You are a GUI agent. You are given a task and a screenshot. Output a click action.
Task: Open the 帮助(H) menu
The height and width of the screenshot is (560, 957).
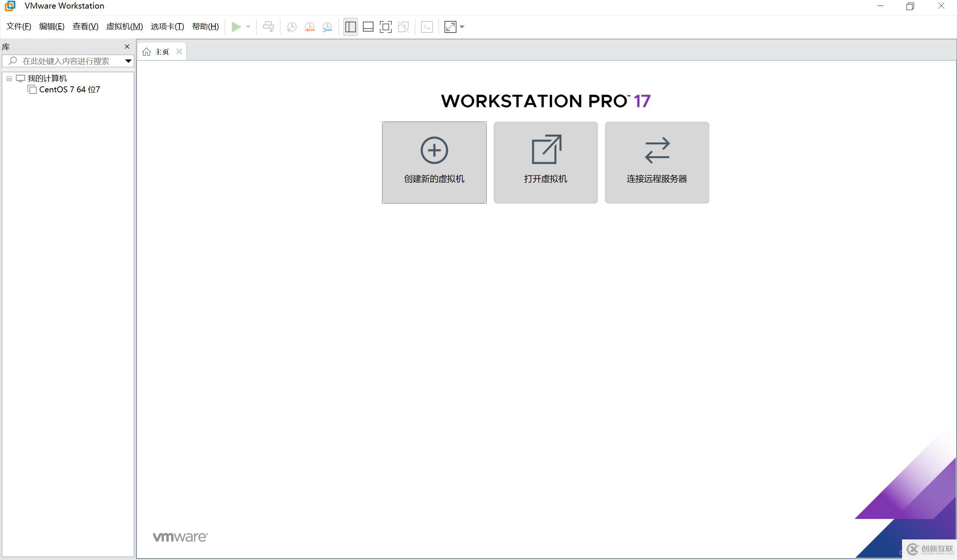point(205,26)
